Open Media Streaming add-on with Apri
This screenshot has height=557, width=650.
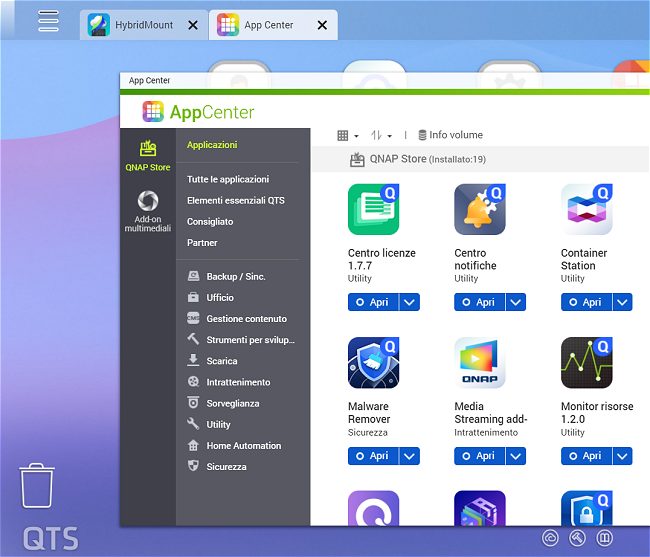[480, 456]
